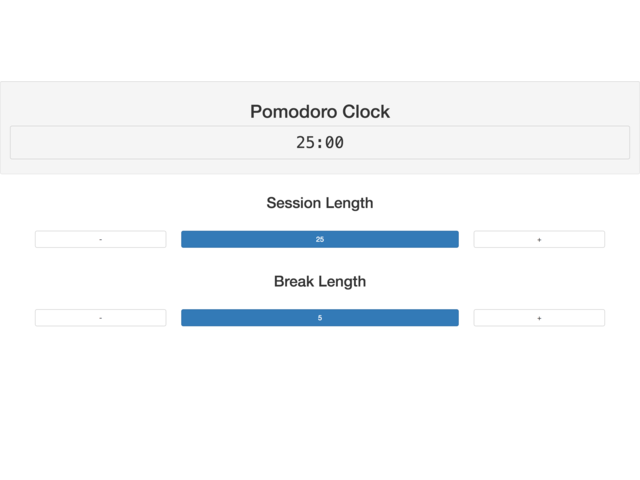Image resolution: width=640 pixels, height=480 pixels.
Task: Click the colon in the 25:00 timer
Action: click(320, 143)
